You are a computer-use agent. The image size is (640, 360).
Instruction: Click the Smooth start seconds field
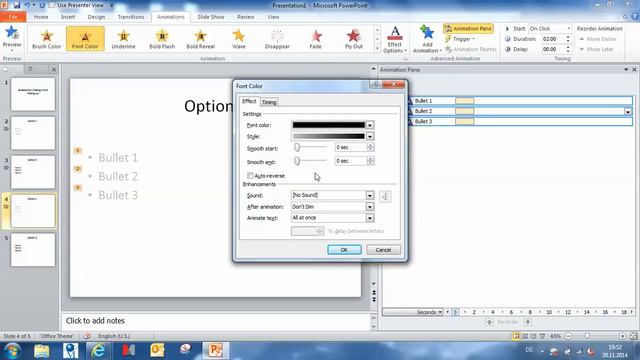[351, 147]
